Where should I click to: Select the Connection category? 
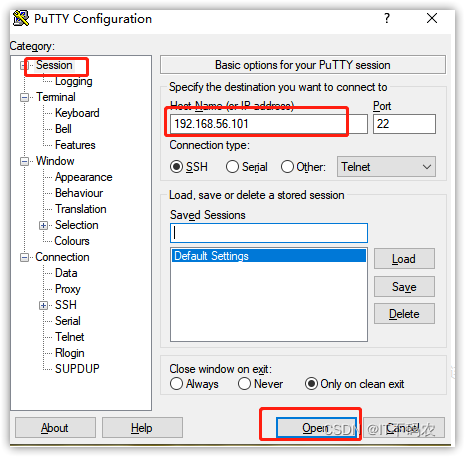coord(62,257)
